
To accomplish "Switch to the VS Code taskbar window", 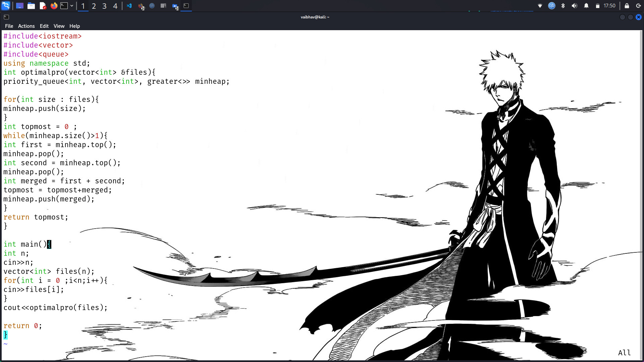I will point(129,6).
